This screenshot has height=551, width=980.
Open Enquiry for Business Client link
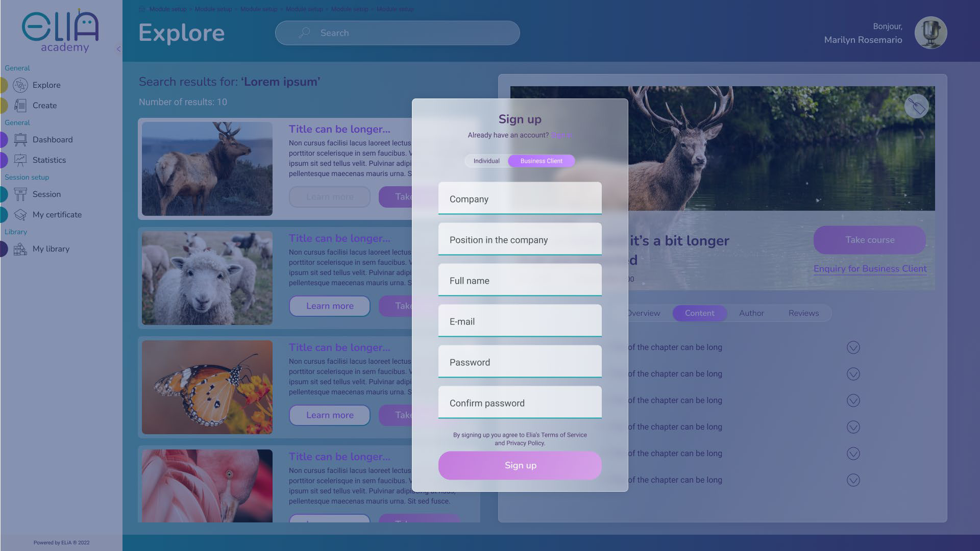pyautogui.click(x=870, y=269)
